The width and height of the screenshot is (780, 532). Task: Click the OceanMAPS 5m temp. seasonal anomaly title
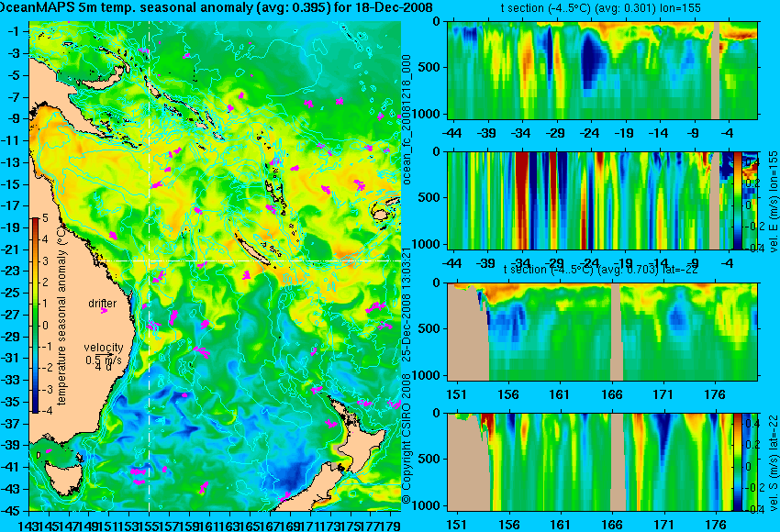tap(216, 7)
